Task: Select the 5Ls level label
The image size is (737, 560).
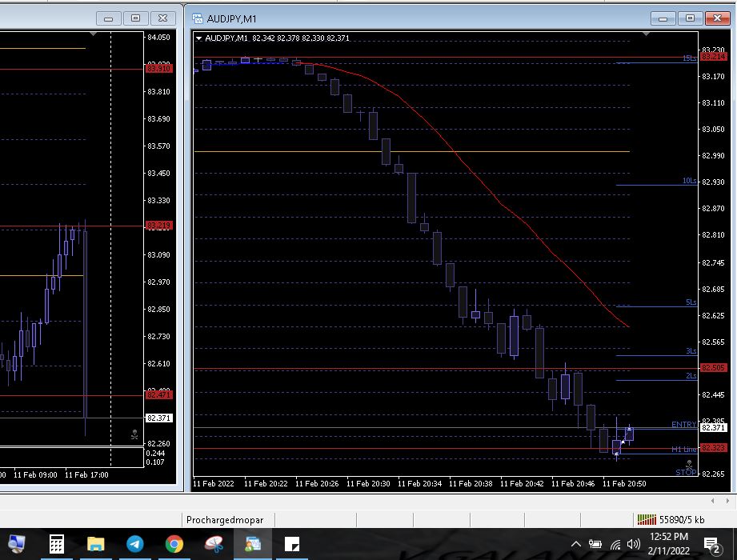Action: tap(691, 302)
